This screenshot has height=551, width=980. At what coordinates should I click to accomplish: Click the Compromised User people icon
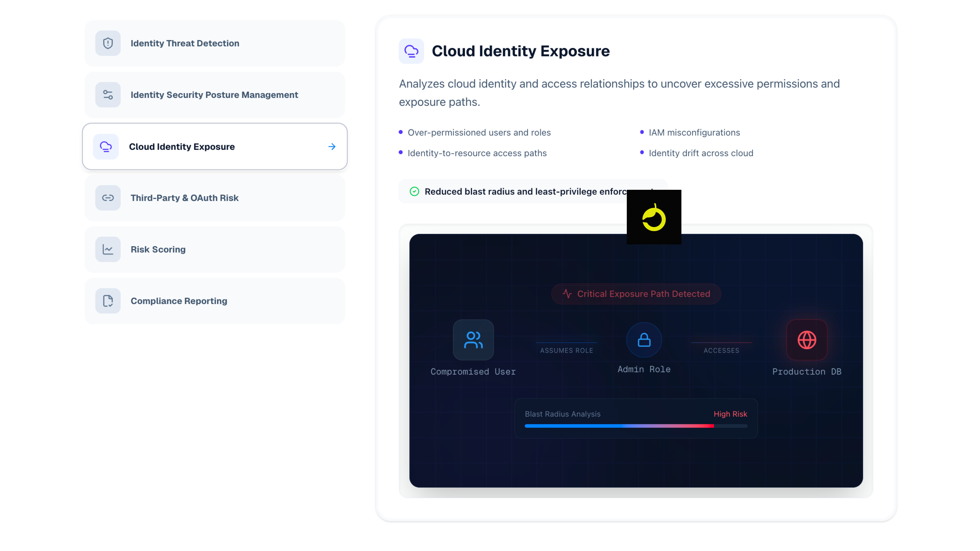[x=473, y=340]
